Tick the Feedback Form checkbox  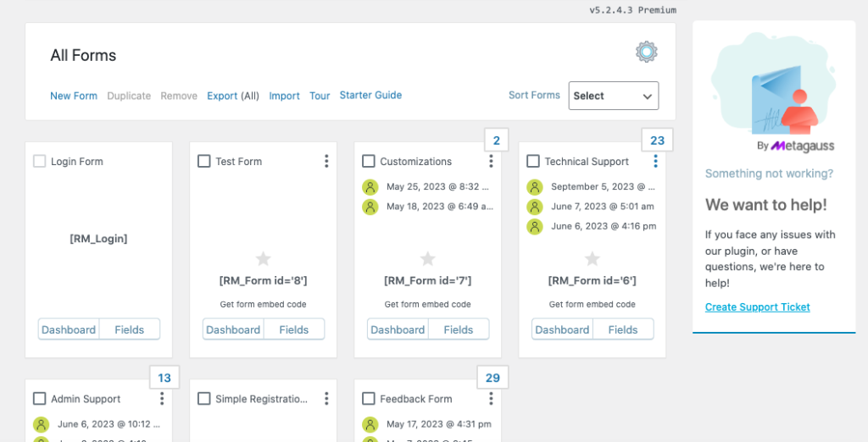[x=369, y=399]
